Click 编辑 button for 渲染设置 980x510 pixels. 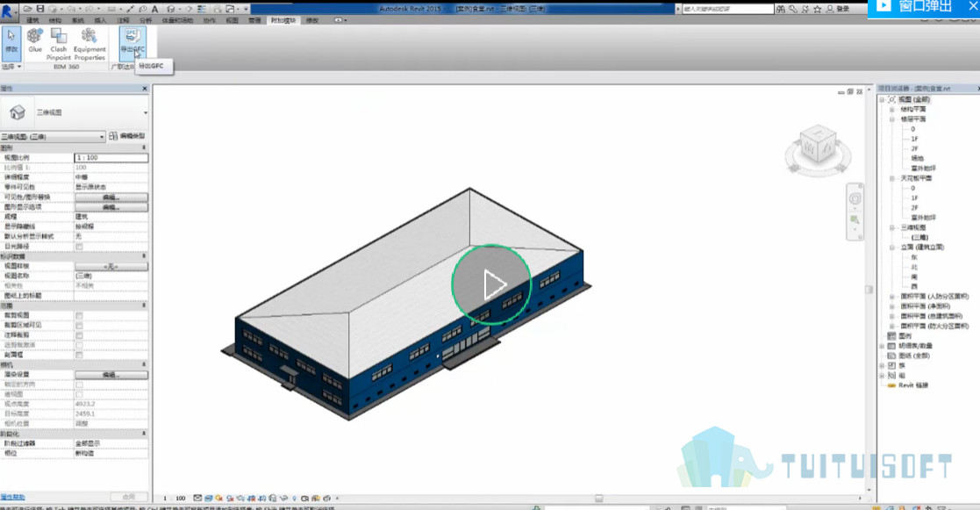click(x=111, y=374)
